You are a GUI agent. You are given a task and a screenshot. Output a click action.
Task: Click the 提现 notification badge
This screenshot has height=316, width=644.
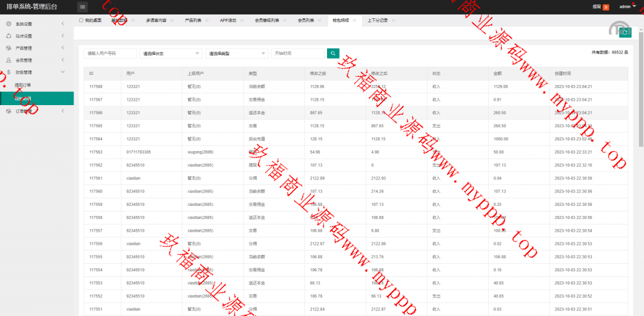pyautogui.click(x=606, y=7)
